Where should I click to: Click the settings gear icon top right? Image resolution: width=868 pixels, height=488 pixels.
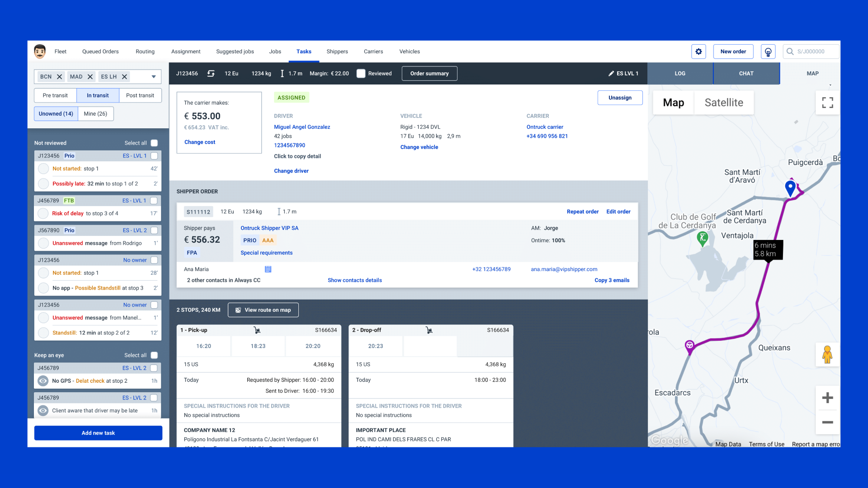point(698,51)
